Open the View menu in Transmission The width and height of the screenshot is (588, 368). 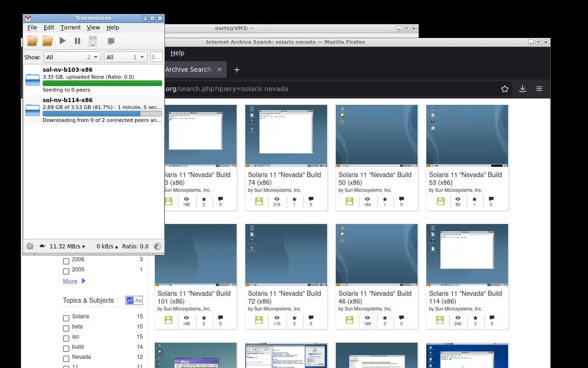pyautogui.click(x=93, y=28)
